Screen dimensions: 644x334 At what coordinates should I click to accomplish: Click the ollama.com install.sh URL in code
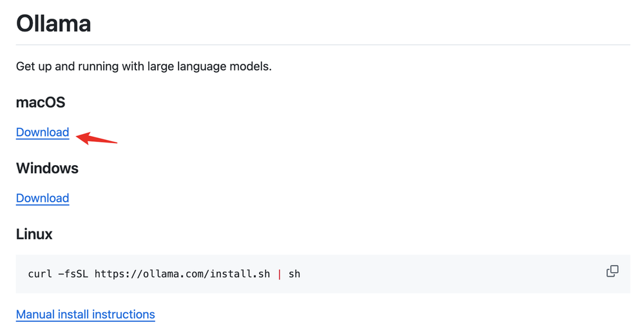(182, 274)
